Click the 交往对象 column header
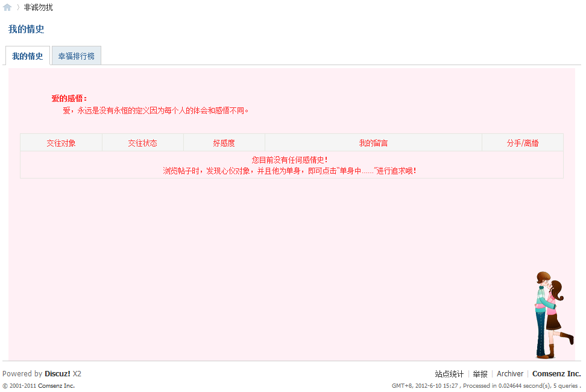The height and width of the screenshot is (392, 586). 61,143
